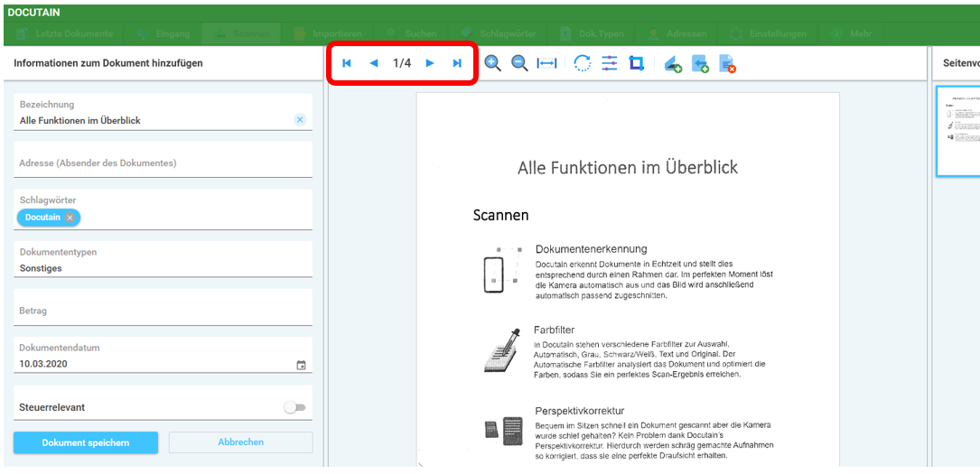
Task: Click the 'Perspektivkorrektur' heading in the document
Action: pos(580,411)
